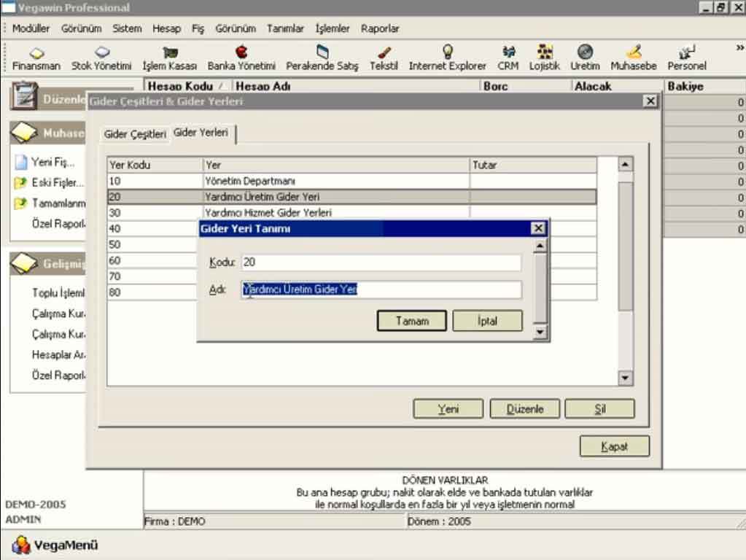
Task: Click the Alacak column header
Action: 617,86
